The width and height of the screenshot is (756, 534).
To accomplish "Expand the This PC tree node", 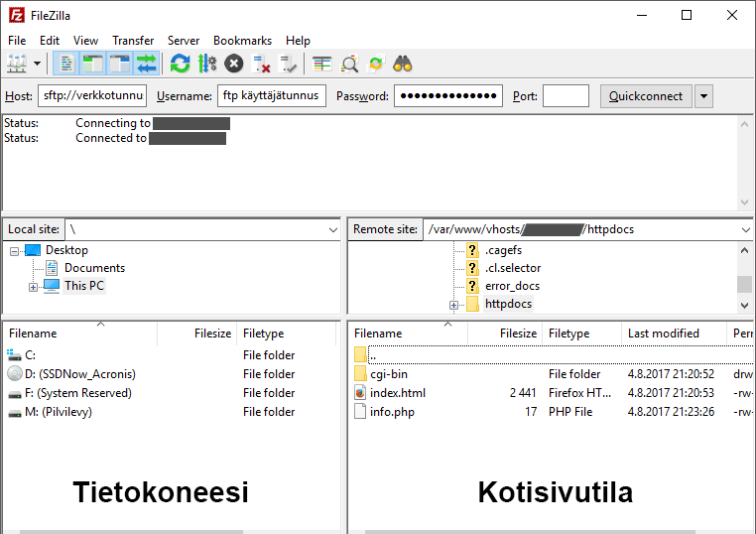I will pyautogui.click(x=33, y=288).
